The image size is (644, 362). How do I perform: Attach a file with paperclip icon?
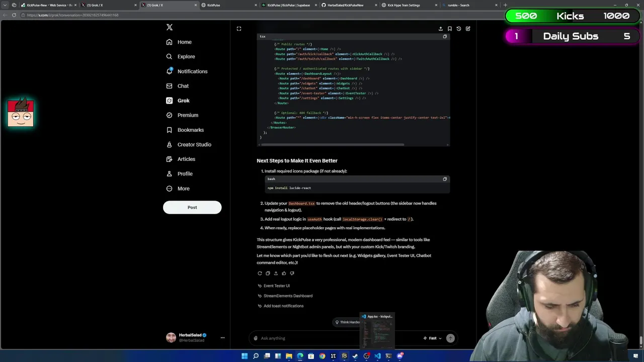tap(256, 338)
